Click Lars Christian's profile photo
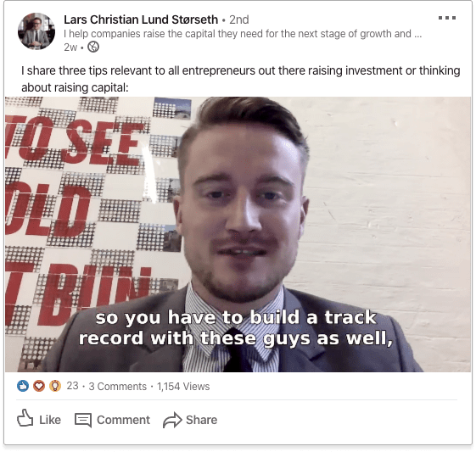Screen dimensions: 476x452 coord(36,31)
